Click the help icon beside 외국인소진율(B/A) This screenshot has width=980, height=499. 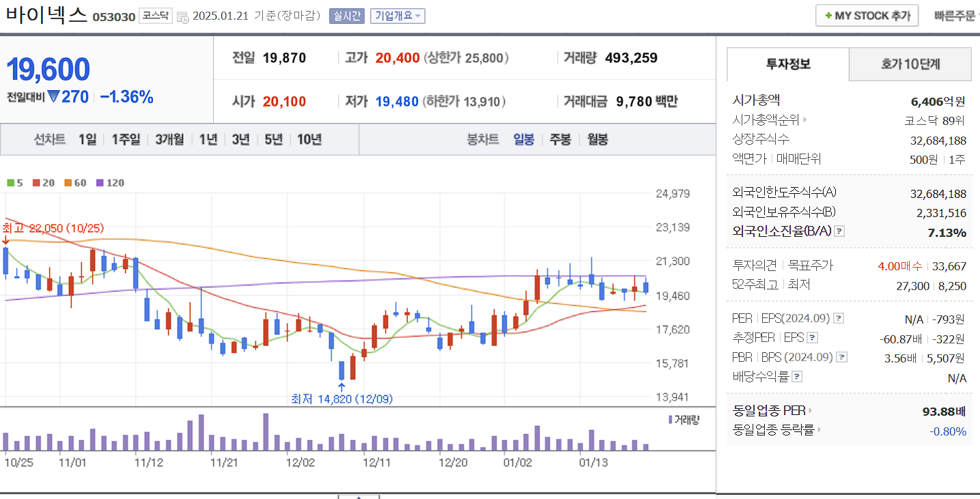click(x=839, y=231)
